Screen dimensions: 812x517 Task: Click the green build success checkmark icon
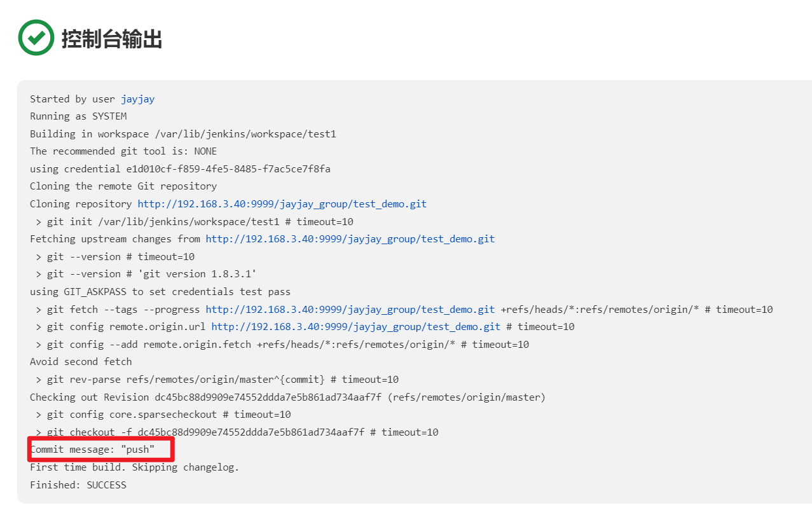pos(36,38)
